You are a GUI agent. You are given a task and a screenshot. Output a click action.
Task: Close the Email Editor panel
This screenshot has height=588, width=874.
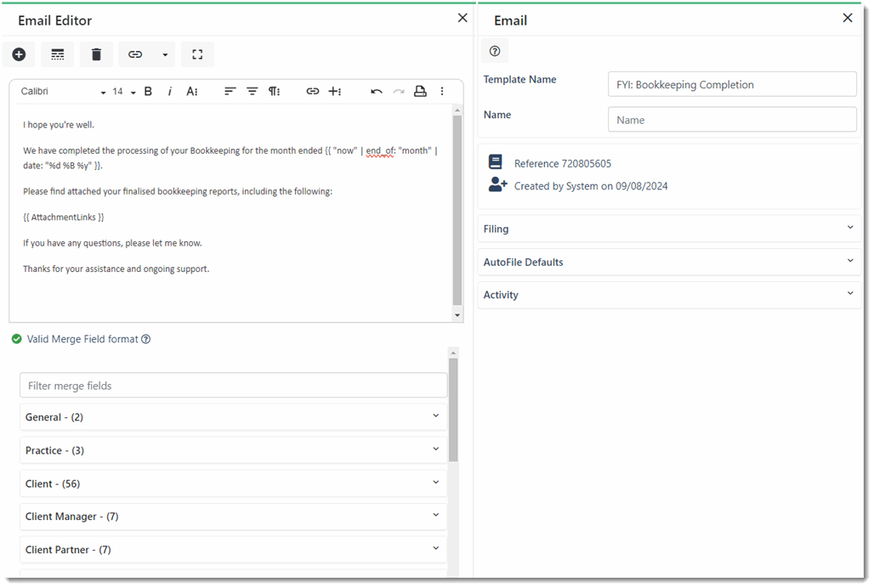point(463,18)
